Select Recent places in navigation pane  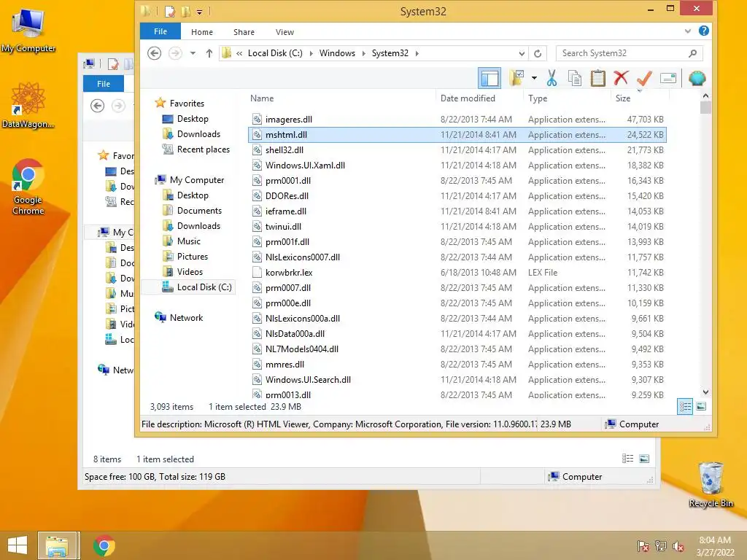203,149
